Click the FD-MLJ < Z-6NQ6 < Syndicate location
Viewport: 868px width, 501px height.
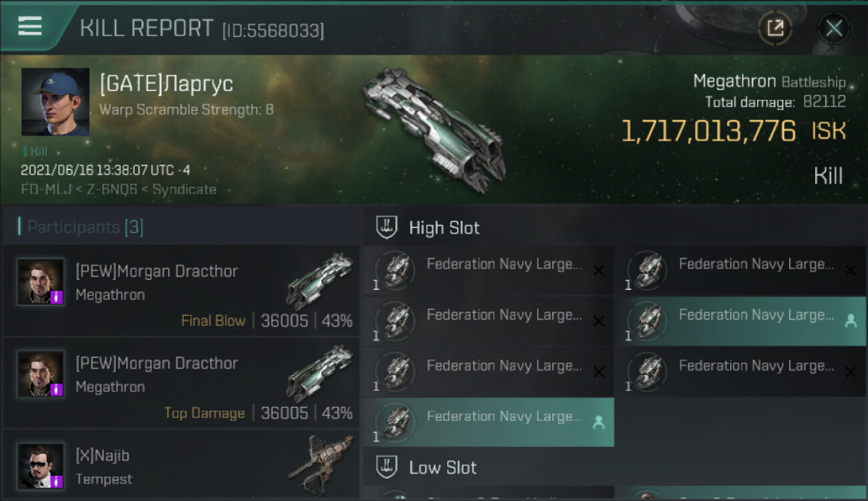[118, 189]
